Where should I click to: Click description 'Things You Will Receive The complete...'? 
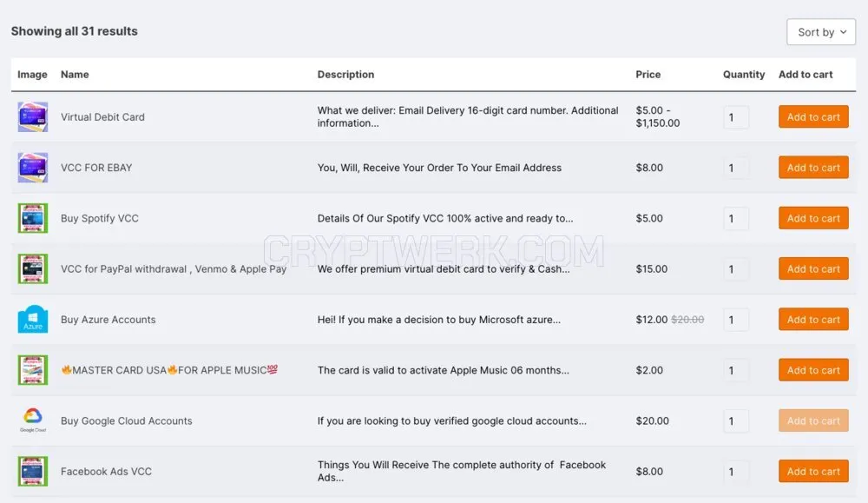point(462,471)
